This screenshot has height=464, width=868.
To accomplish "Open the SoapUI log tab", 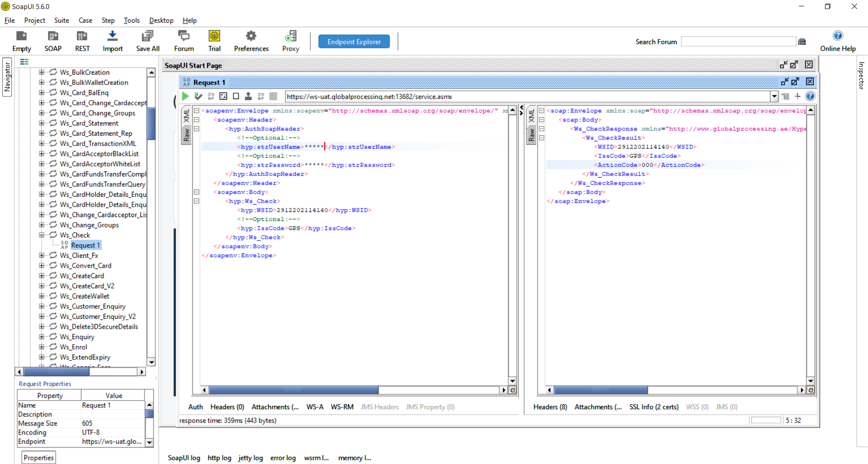I will click(184, 458).
